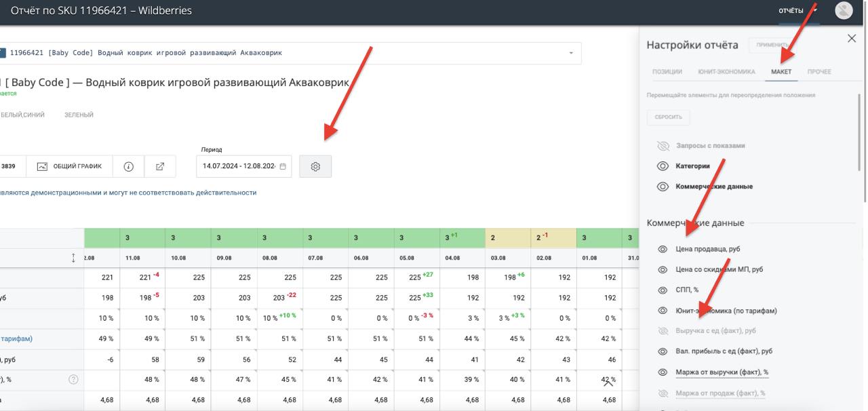
Task: Click the question mark help icon in the margin row
Action: (74, 380)
